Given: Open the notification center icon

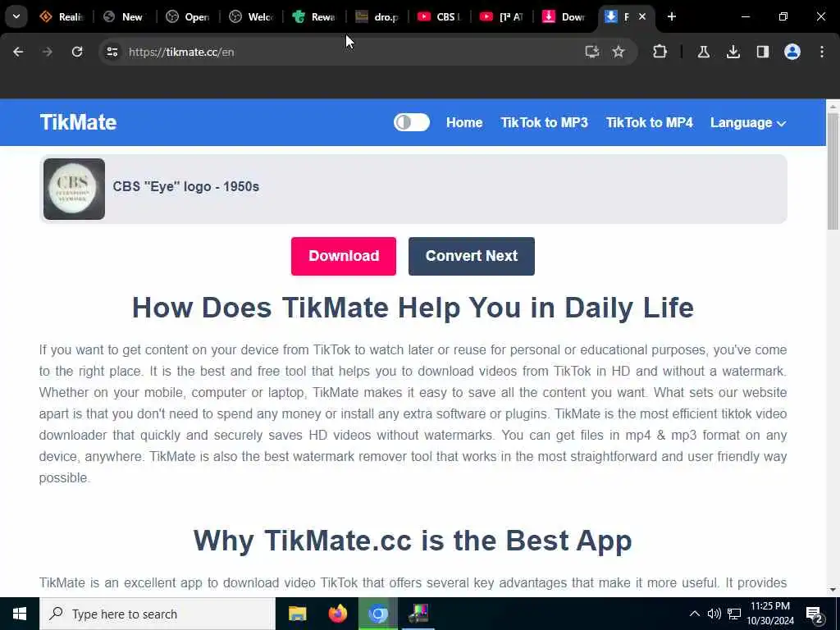Looking at the screenshot, I should (x=814, y=614).
